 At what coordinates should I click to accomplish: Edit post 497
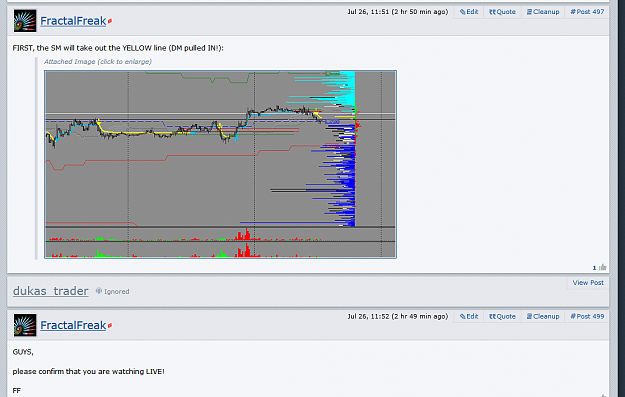click(x=469, y=12)
